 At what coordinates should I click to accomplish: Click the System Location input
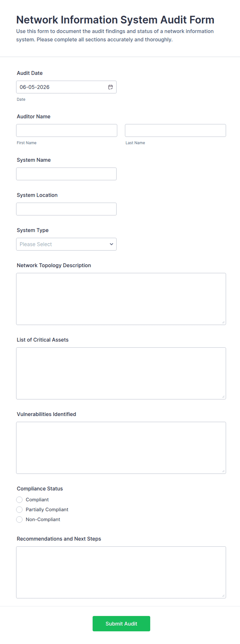click(66, 209)
